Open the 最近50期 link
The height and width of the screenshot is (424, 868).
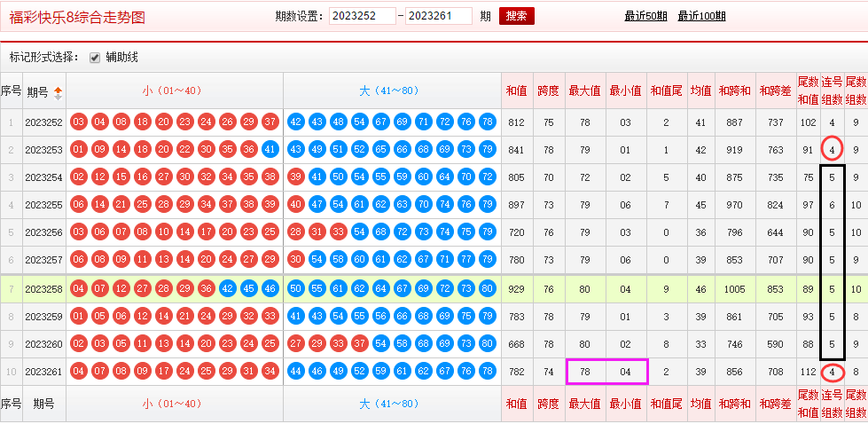pyautogui.click(x=645, y=16)
